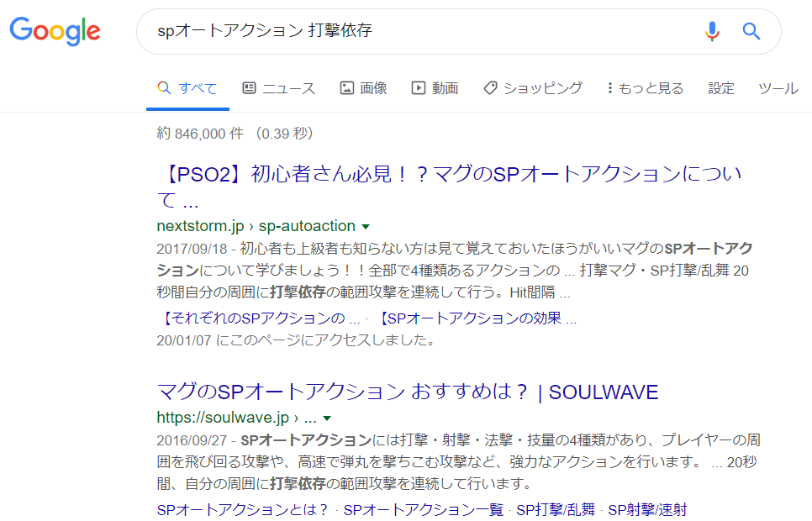Switch to the ショッピング tab
Viewport: 812px width, 521px height.
click(533, 88)
